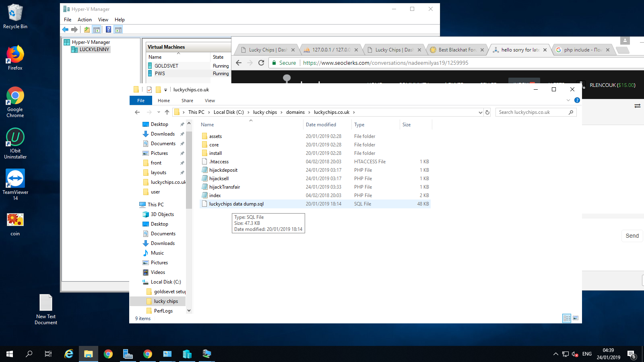Show hidden system tray icons

[x=555, y=354]
